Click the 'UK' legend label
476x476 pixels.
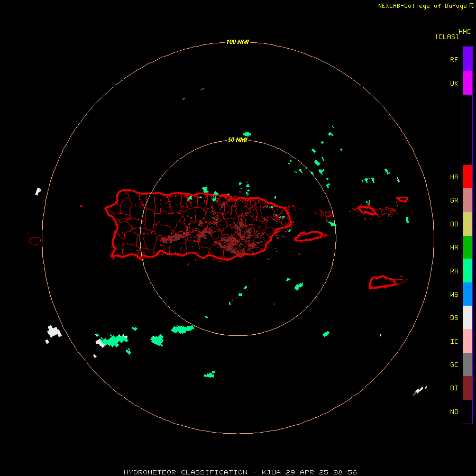pyautogui.click(x=454, y=83)
